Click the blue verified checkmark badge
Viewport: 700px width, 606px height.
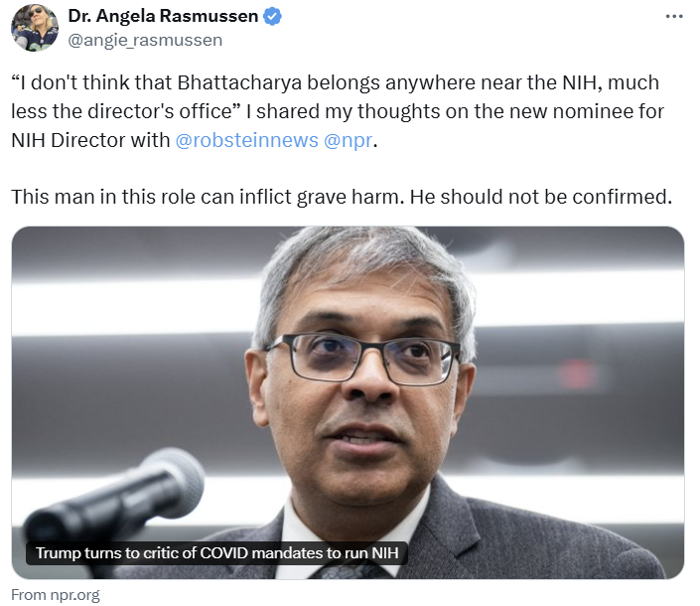pyautogui.click(x=272, y=17)
